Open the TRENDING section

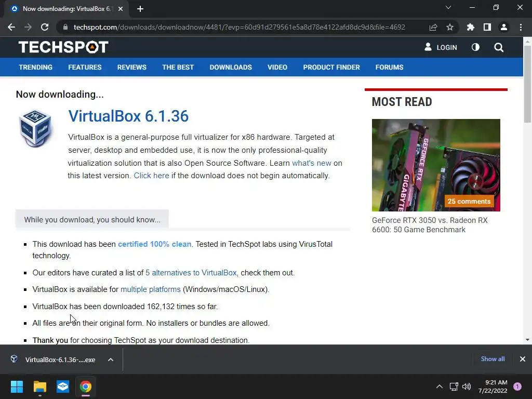[36, 67]
